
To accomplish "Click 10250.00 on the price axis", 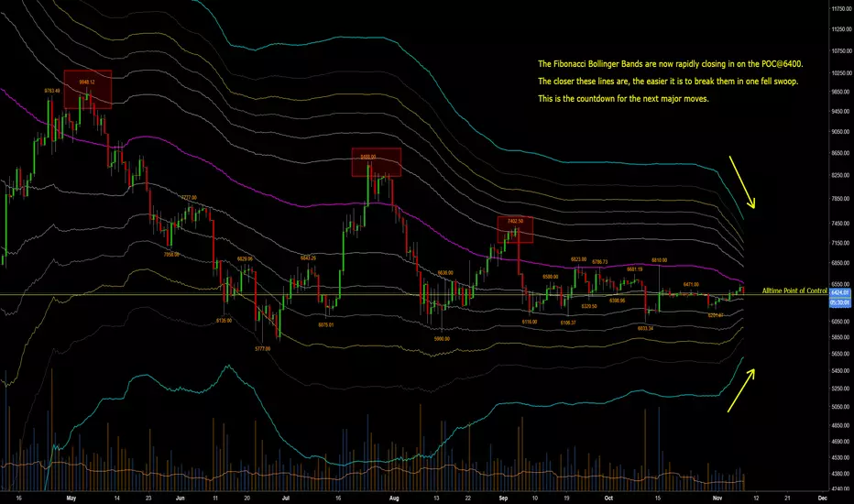I will 841,73.
